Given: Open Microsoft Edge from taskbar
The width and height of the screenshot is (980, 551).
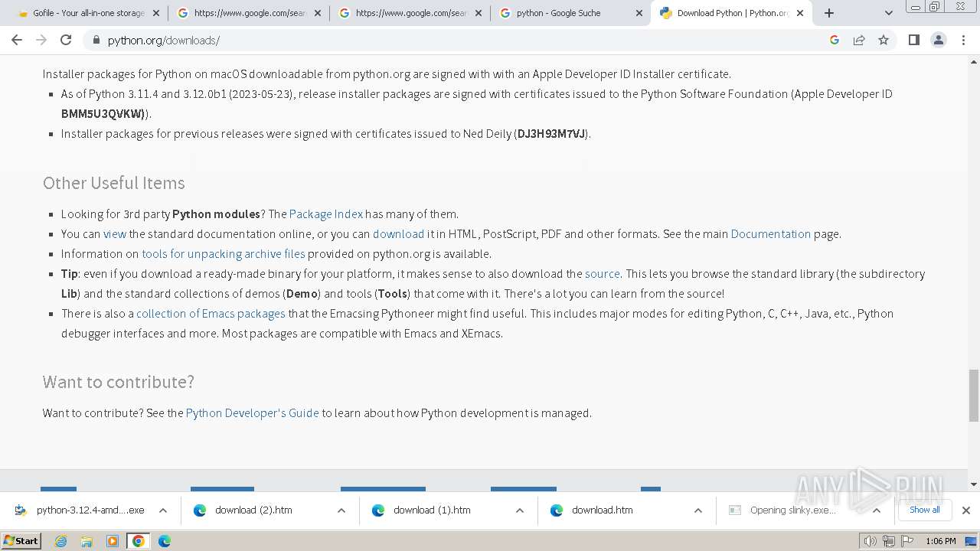Looking at the screenshot, I should (x=165, y=541).
